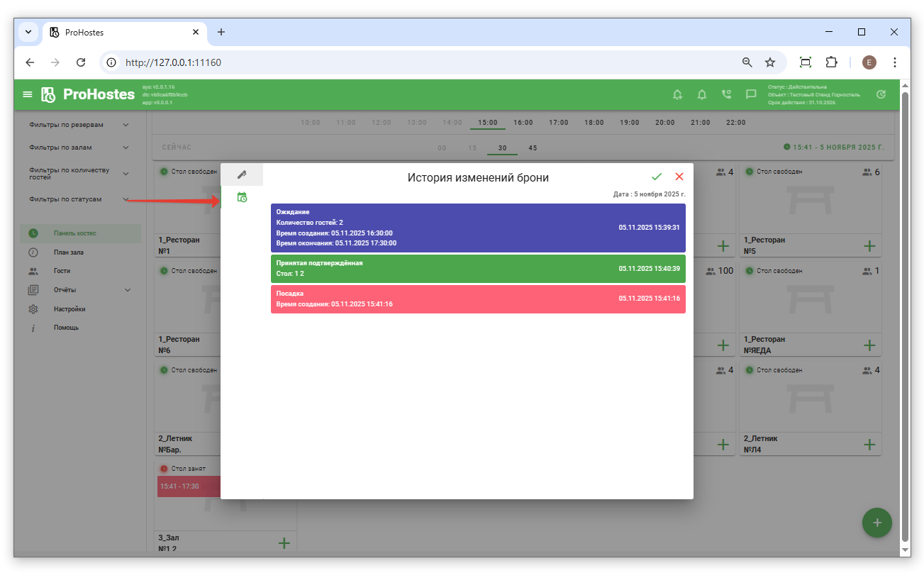Click the incoming call phone icon
Screen dimensions: 924x573
726,94
